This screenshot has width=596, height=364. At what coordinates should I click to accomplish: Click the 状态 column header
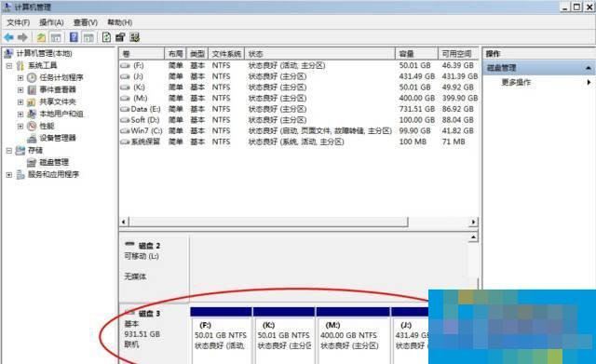point(319,54)
